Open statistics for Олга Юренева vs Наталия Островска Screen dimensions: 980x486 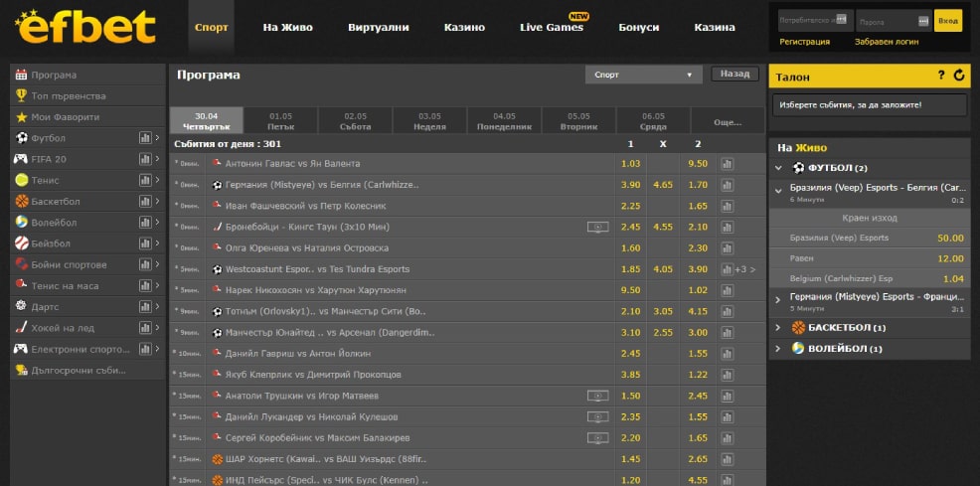pos(727,248)
